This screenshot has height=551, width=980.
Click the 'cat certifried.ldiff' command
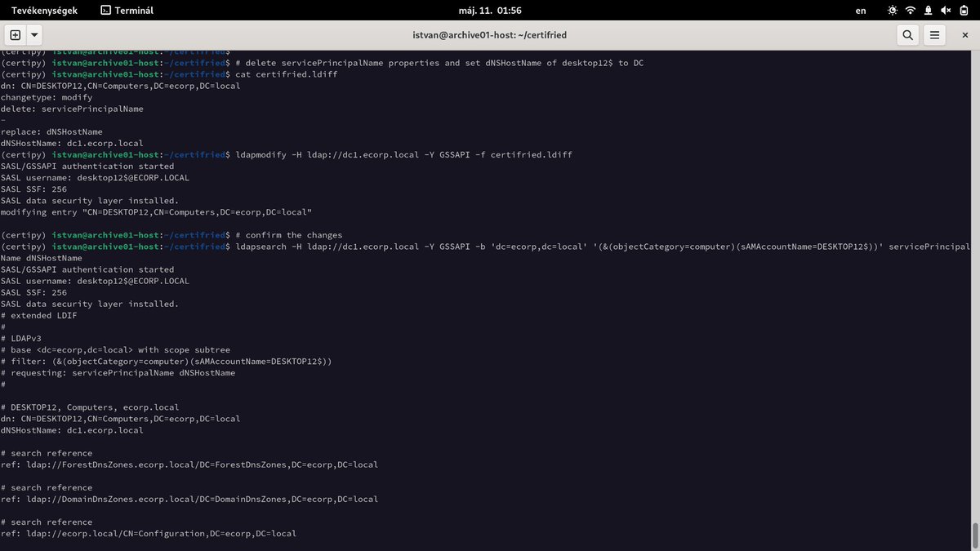pyautogui.click(x=286, y=74)
